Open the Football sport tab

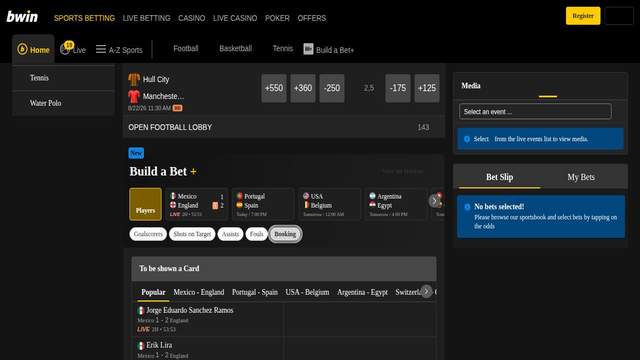click(x=186, y=49)
